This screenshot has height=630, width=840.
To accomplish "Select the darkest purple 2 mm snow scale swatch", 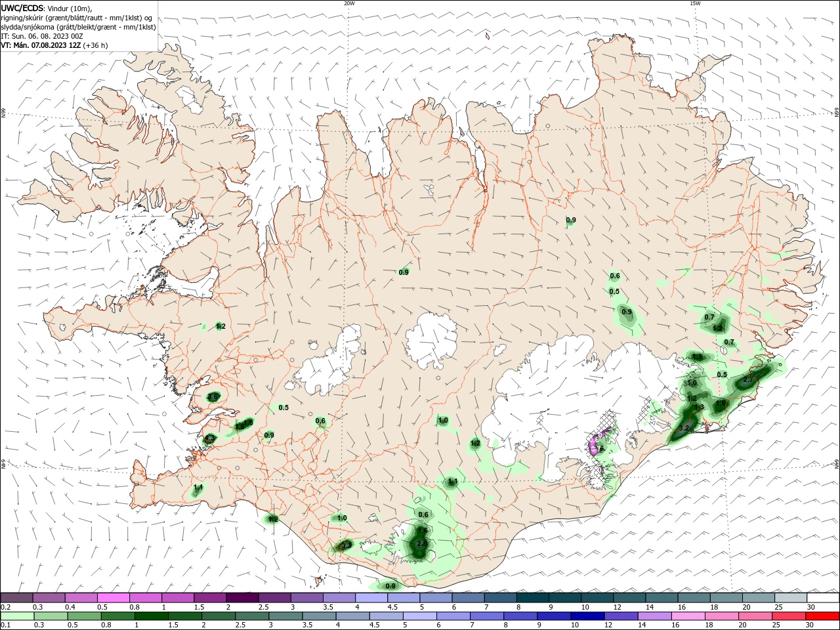I will click(241, 598).
